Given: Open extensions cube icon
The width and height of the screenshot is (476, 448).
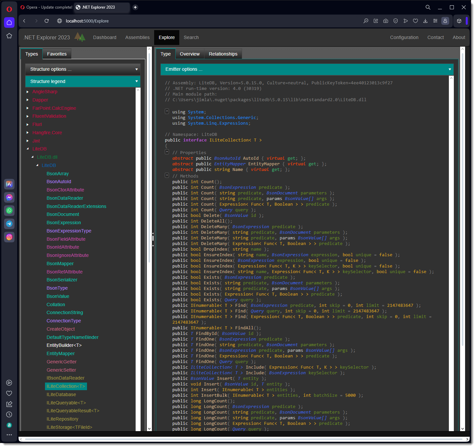Looking at the screenshot, I should coord(459,21).
